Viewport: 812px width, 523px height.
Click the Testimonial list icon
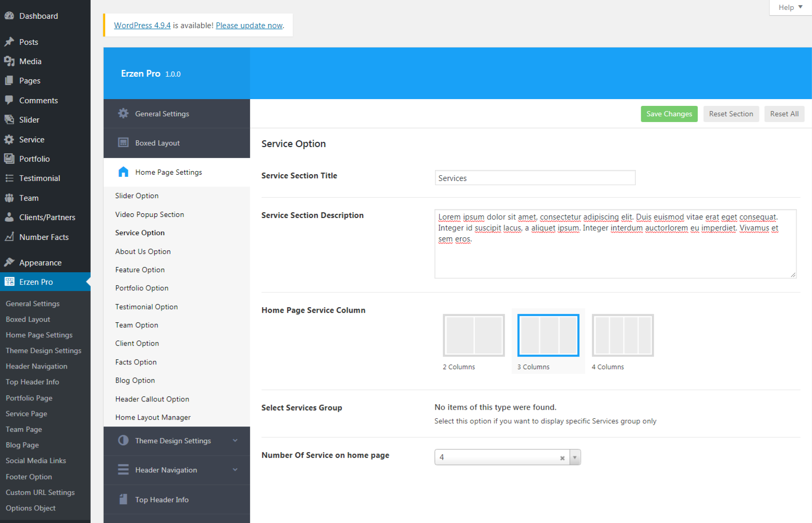coord(9,178)
